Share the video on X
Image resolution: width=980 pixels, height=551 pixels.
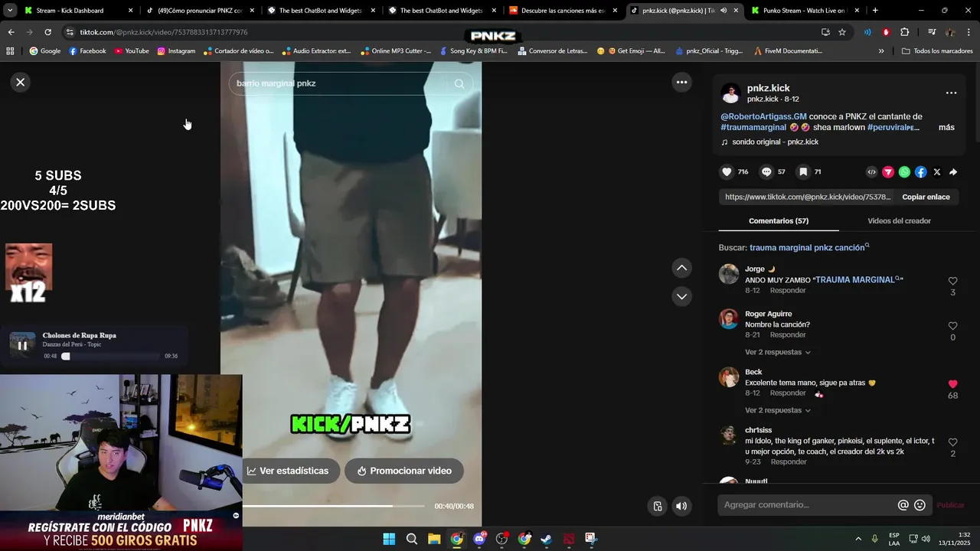click(x=937, y=172)
